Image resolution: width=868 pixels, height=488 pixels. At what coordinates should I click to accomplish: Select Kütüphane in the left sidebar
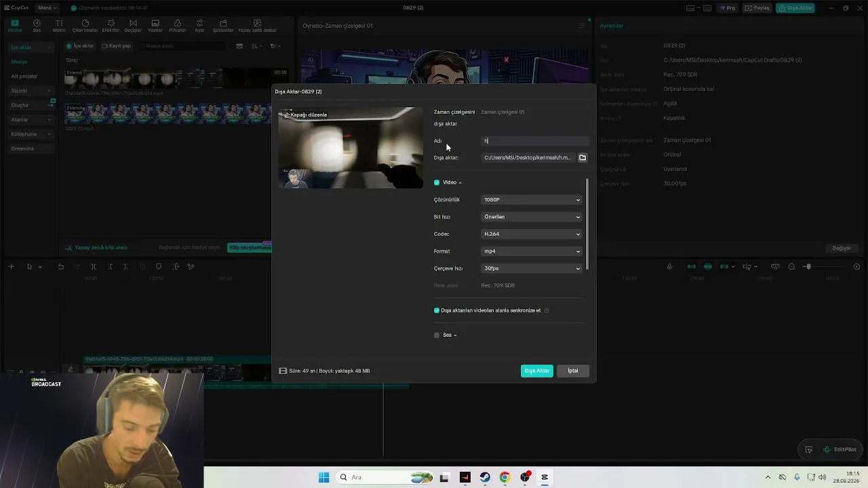(31, 134)
